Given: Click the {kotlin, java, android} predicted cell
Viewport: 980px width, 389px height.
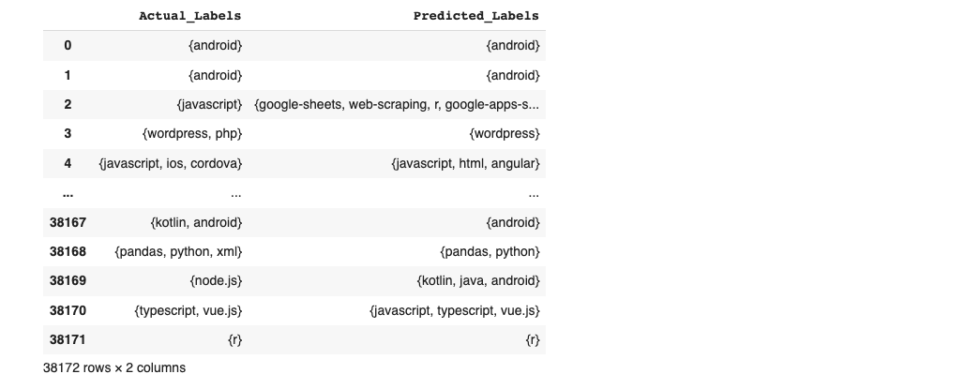Looking at the screenshot, I should click(x=478, y=281).
